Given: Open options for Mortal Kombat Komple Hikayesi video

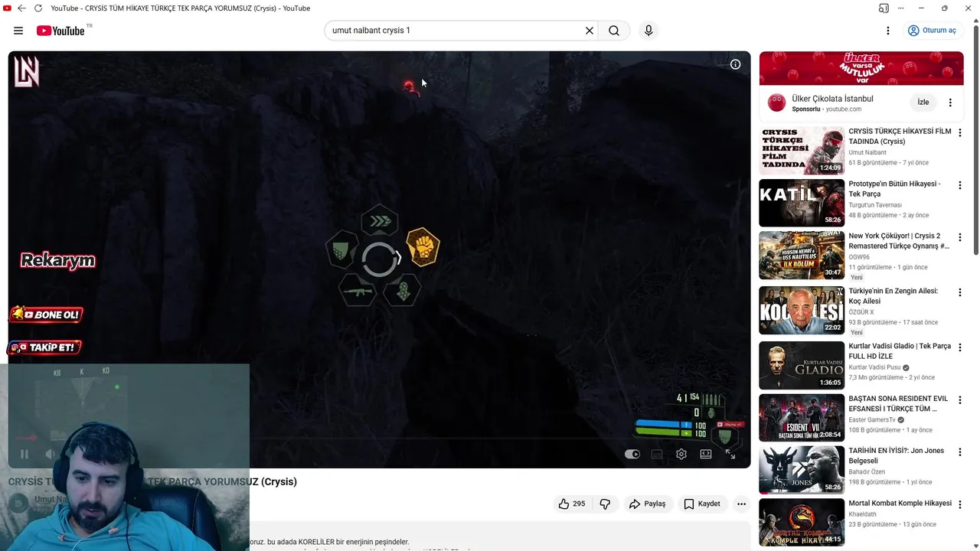Looking at the screenshot, I should pyautogui.click(x=959, y=504).
